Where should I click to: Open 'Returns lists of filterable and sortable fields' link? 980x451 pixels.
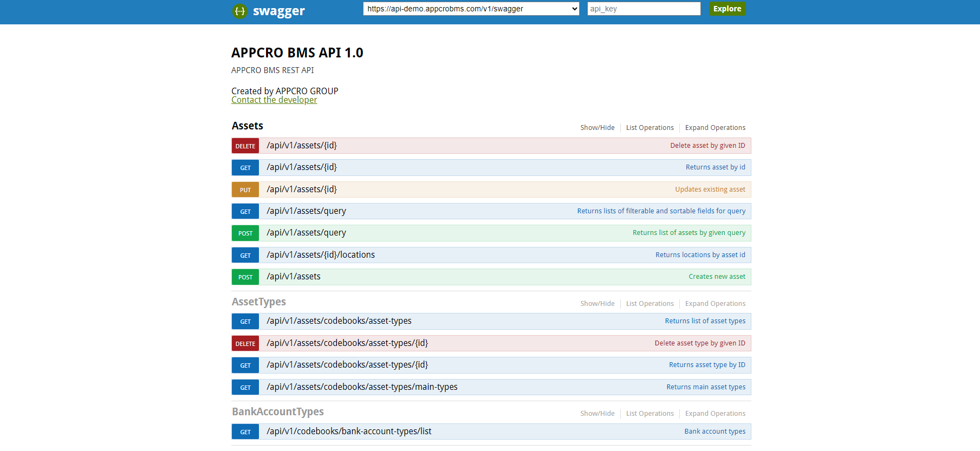pos(661,211)
